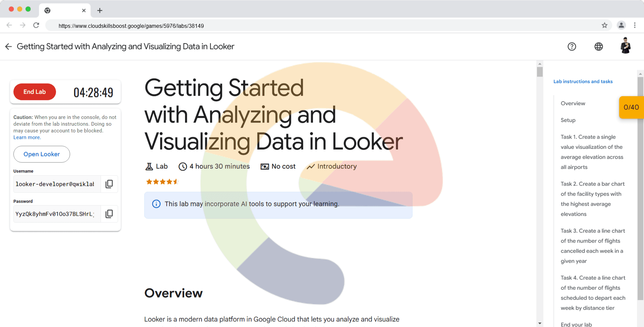Click the '4 hours 30 minutes' text
The image size is (644, 327).
click(220, 166)
